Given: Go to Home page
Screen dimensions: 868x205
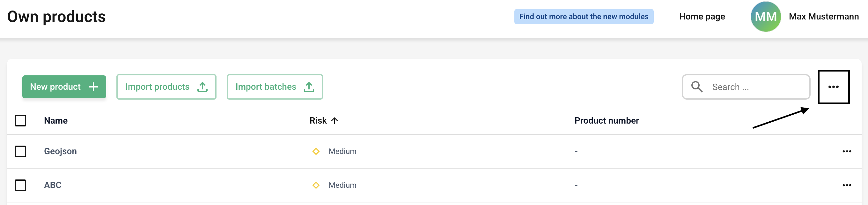Looking at the screenshot, I should 702,17.
